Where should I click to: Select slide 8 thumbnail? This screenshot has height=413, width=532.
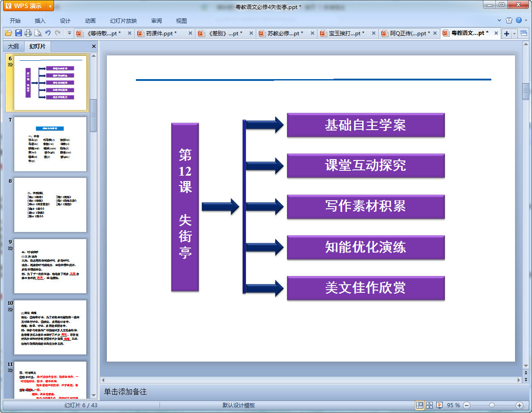(50, 205)
